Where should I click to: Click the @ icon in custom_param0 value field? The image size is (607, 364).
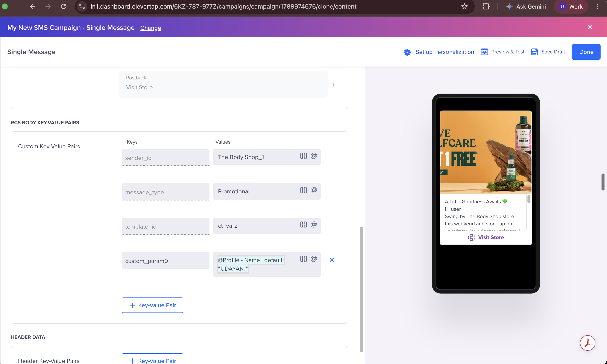pos(314,259)
